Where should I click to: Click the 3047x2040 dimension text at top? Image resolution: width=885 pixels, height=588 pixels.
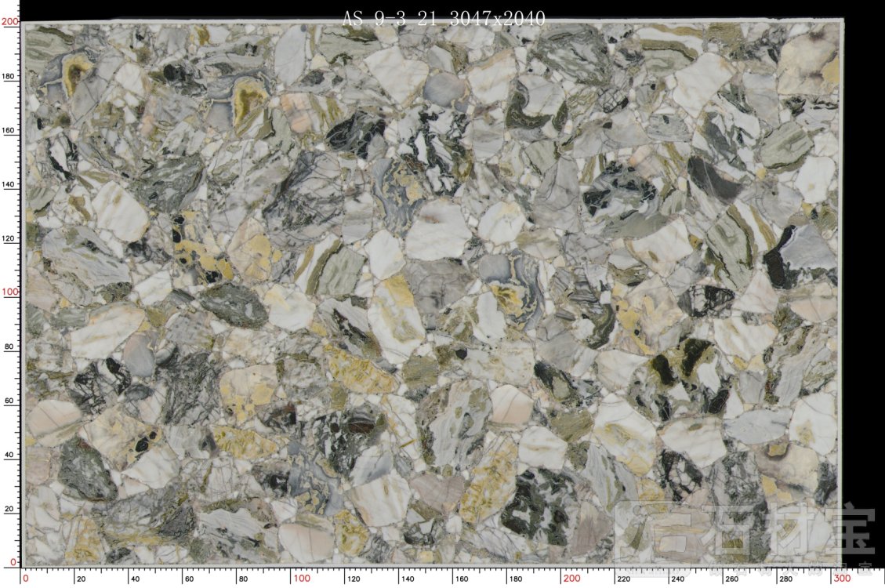point(497,18)
